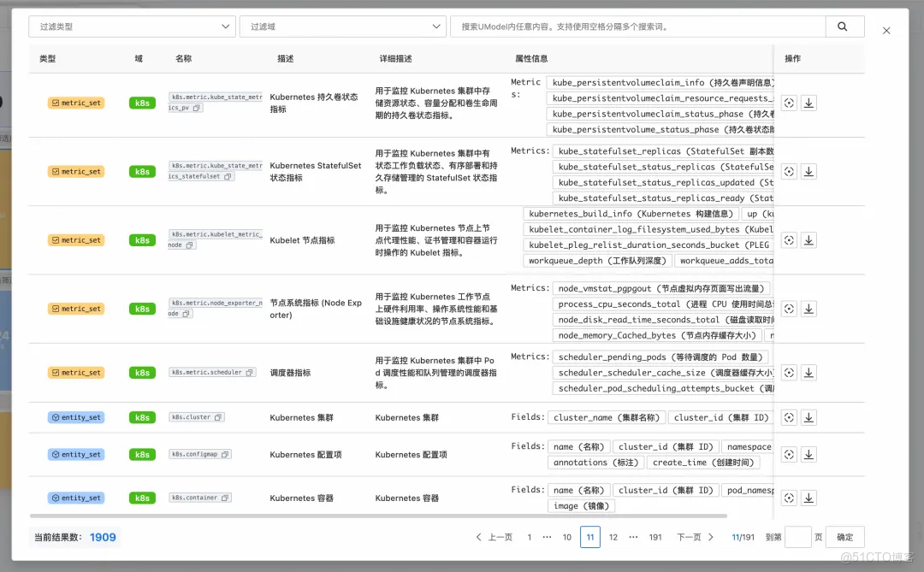Go to page 12

(x=613, y=536)
